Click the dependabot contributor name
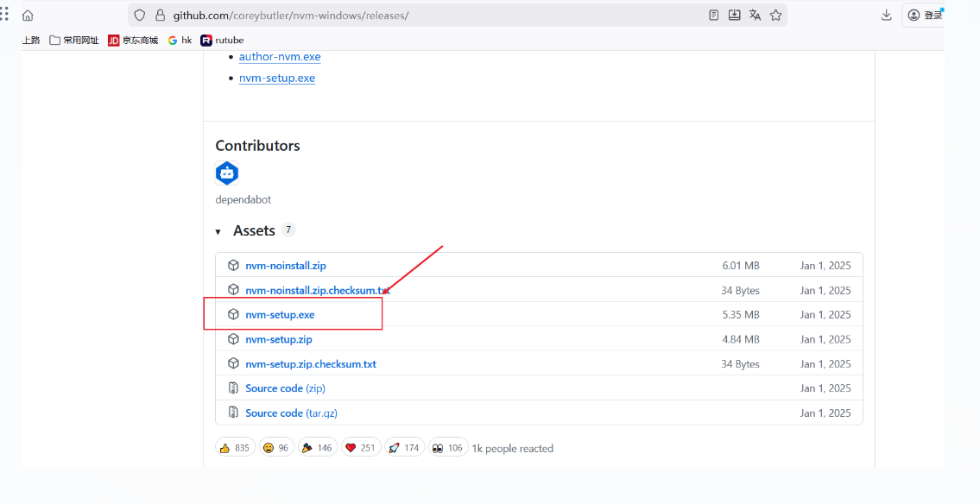The image size is (980, 504). [x=243, y=200]
